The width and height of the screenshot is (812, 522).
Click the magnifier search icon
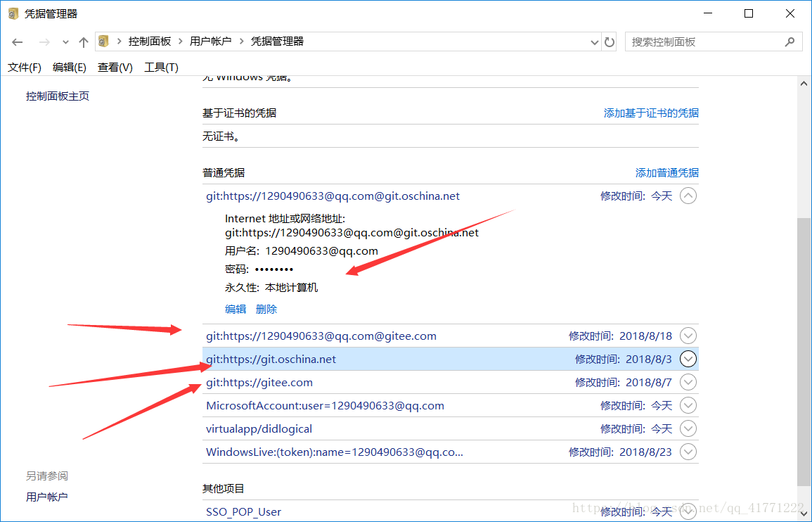(790, 42)
